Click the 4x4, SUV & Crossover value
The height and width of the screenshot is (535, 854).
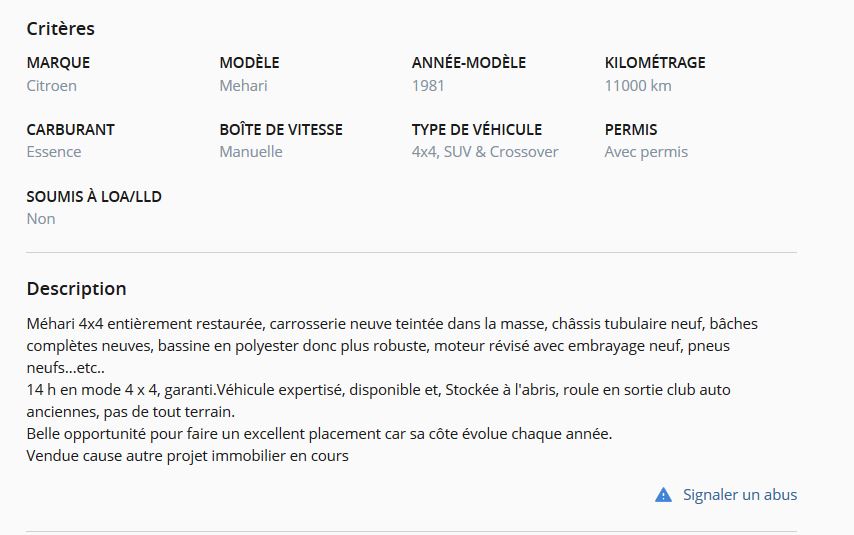pos(485,151)
